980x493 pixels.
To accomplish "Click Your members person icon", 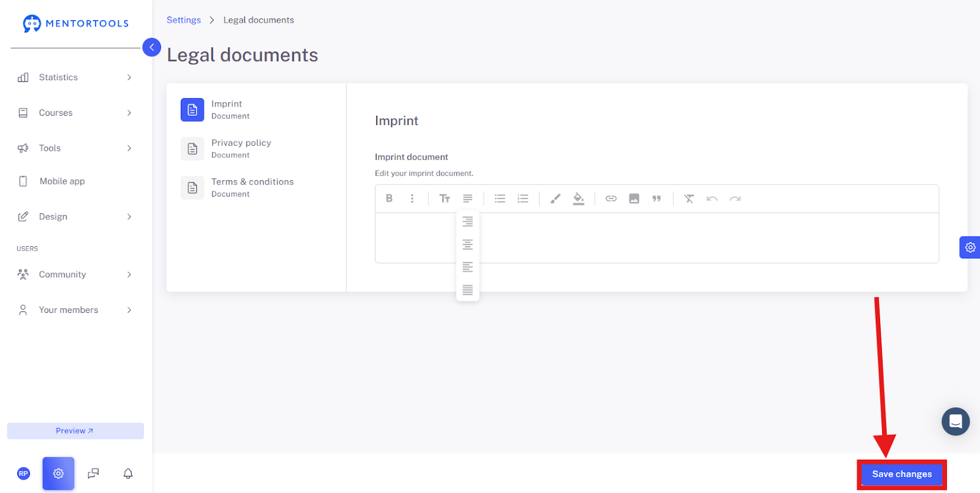I will (x=23, y=310).
